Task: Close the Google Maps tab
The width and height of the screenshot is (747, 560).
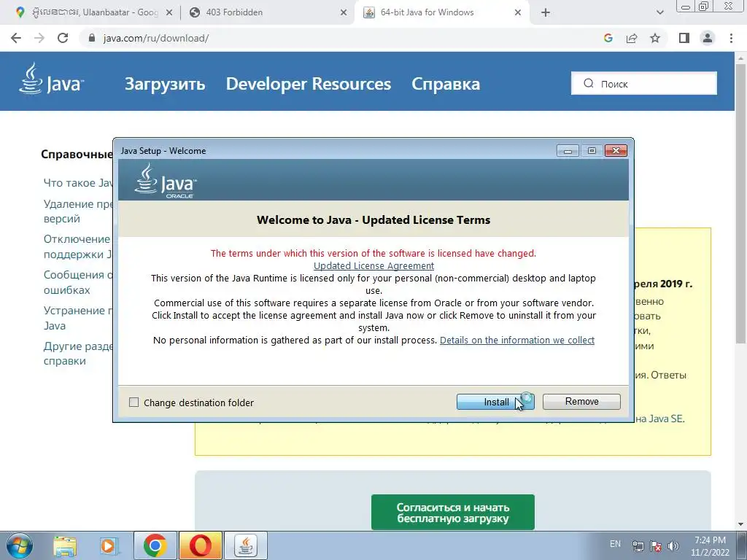Action: click(169, 13)
